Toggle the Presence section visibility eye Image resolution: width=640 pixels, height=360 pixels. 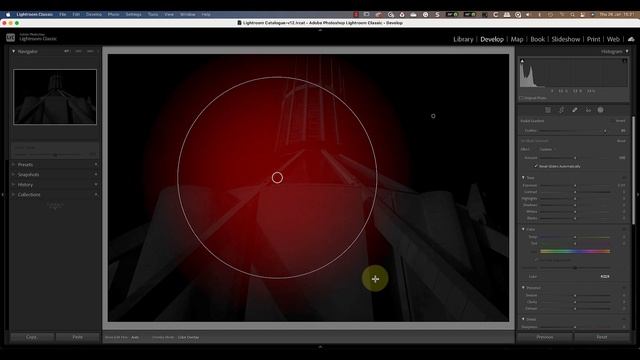tap(624, 288)
